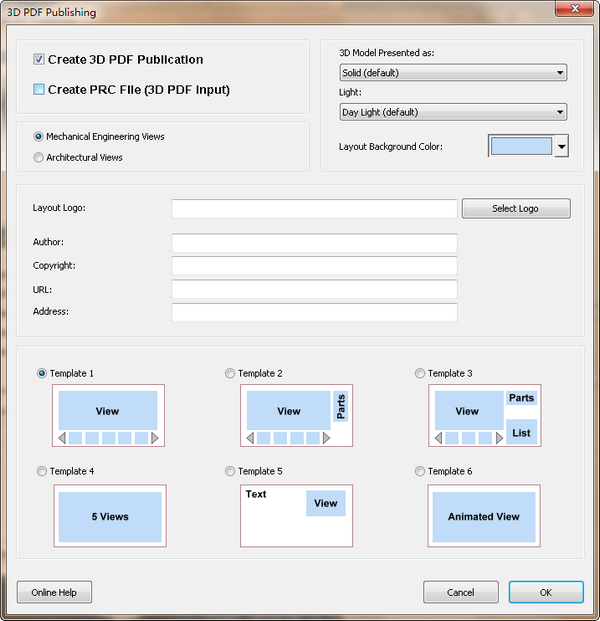
Task: Click the Template 3 Parts List preview
Action: (x=484, y=415)
